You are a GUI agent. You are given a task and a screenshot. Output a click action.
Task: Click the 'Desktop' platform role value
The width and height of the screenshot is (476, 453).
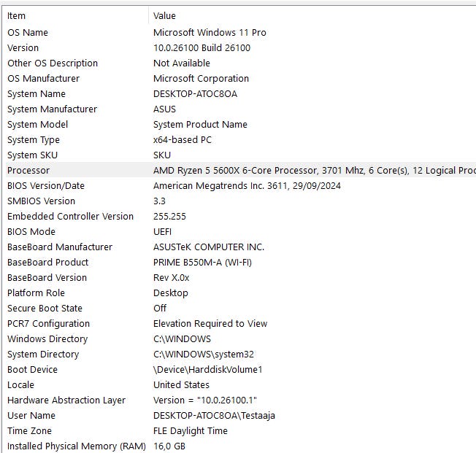[x=171, y=293]
